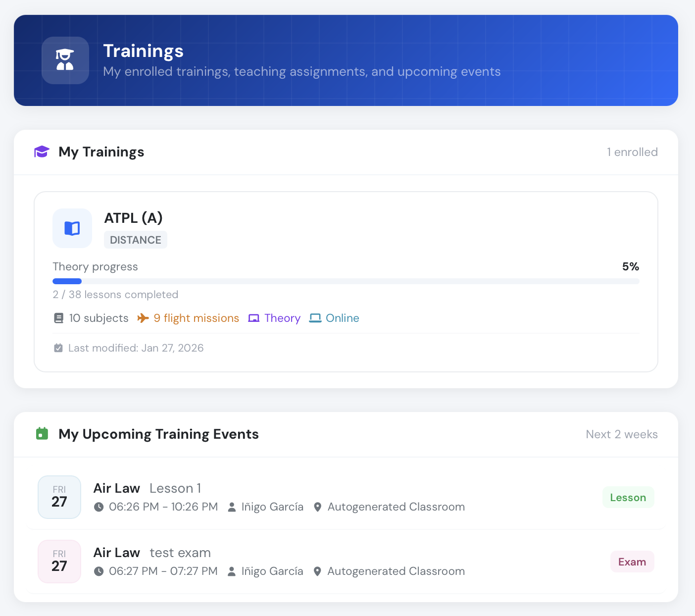This screenshot has width=695, height=616.
Task: Click the Trainings header graduate icon
Action: (x=65, y=60)
